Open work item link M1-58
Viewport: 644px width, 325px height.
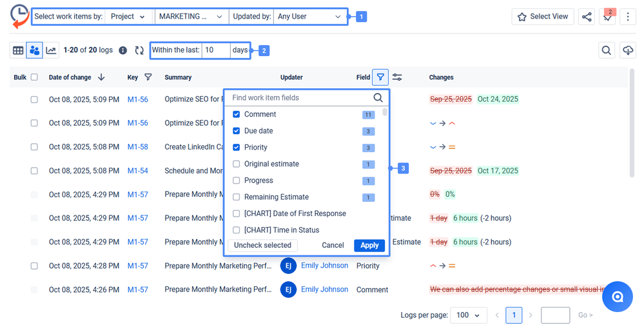click(x=137, y=147)
